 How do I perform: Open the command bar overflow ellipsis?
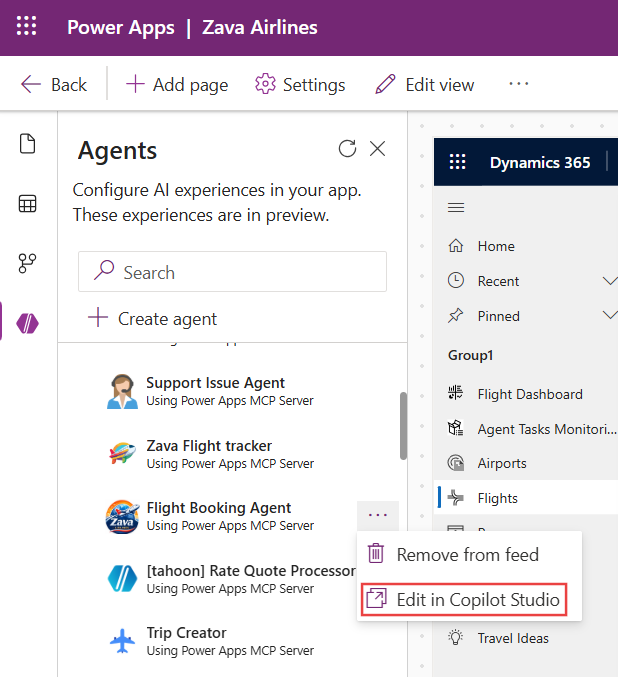tap(519, 84)
